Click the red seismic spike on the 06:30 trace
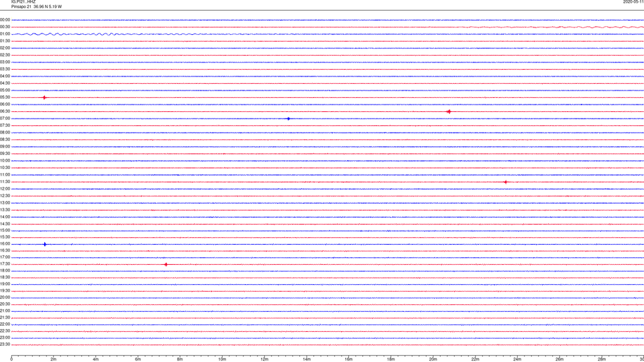 click(x=449, y=112)
